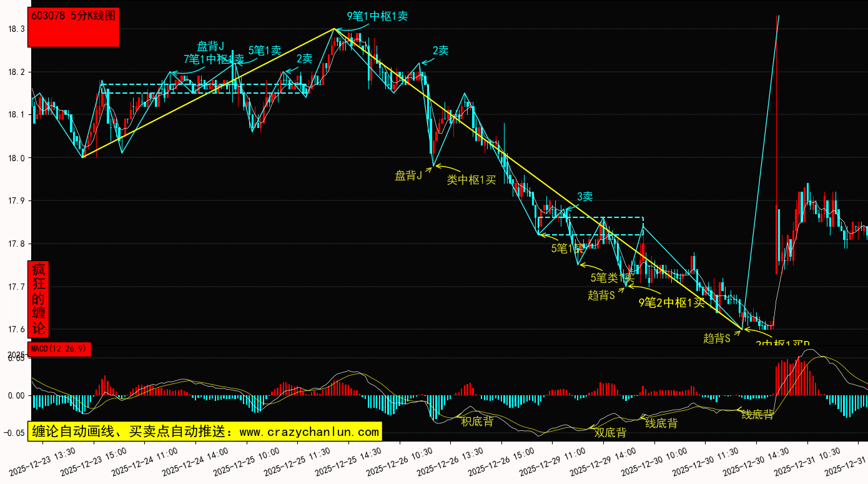The width and height of the screenshot is (868, 484).
Task: Click the 0.00 MACD axis value
Action: pos(16,395)
